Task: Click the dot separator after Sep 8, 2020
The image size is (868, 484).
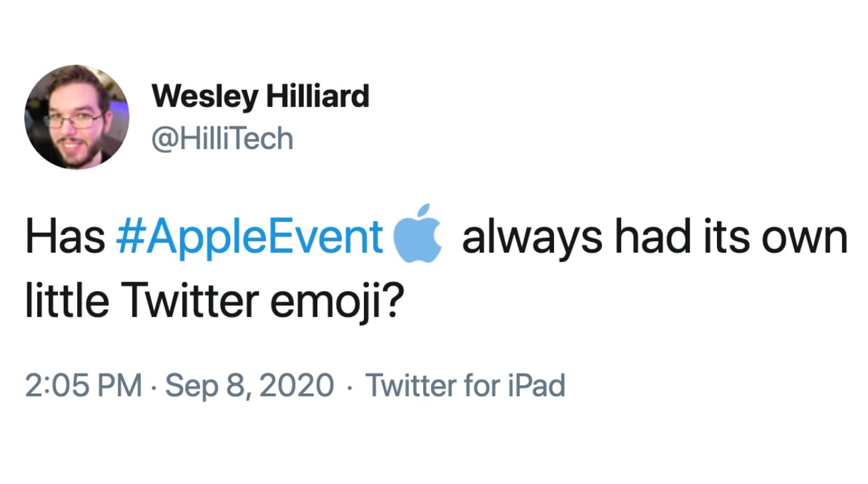Action: [x=350, y=386]
